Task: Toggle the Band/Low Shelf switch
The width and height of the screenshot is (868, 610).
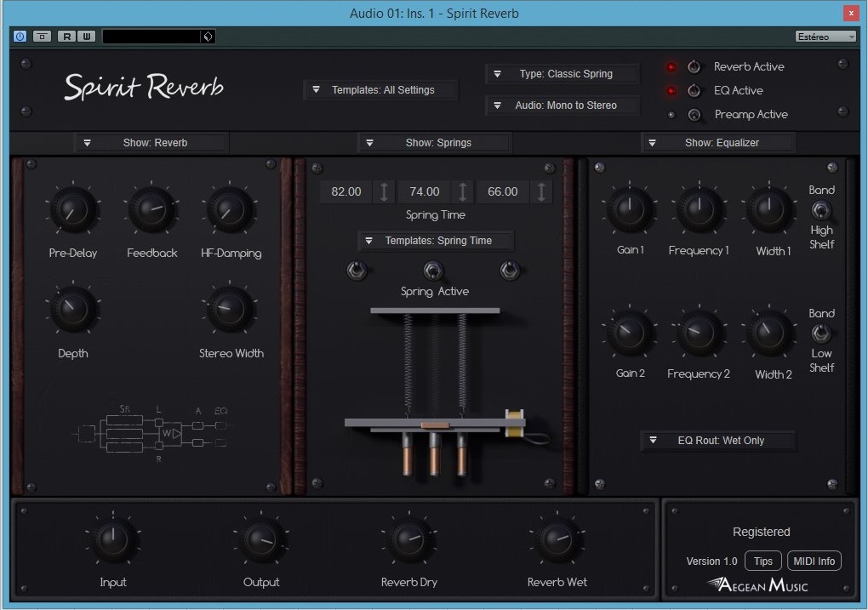Action: [821, 334]
